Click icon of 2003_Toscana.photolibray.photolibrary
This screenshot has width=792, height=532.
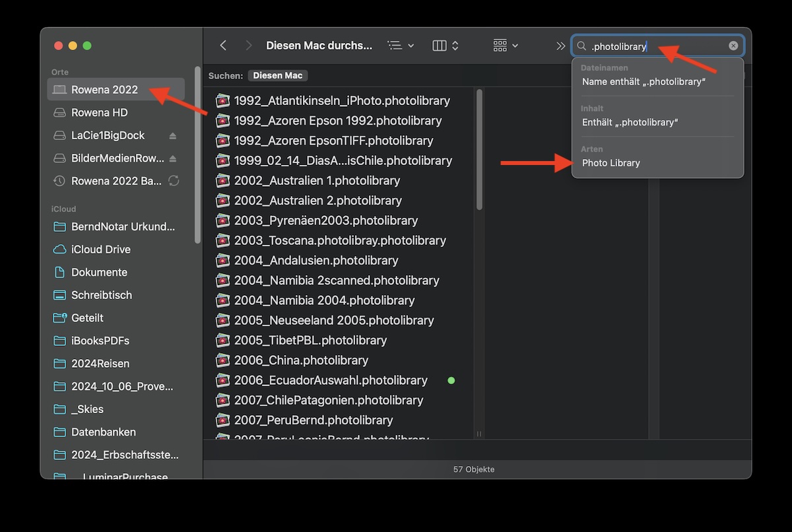[x=223, y=240]
